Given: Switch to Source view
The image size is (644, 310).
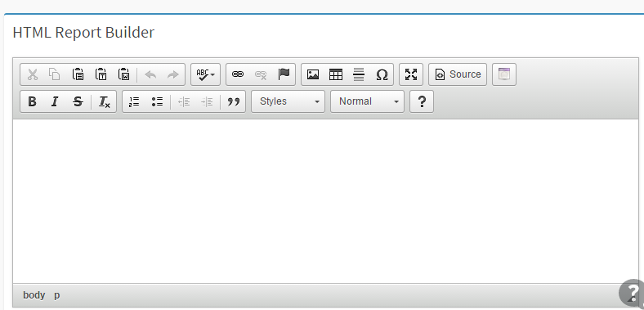Looking at the screenshot, I should (458, 74).
